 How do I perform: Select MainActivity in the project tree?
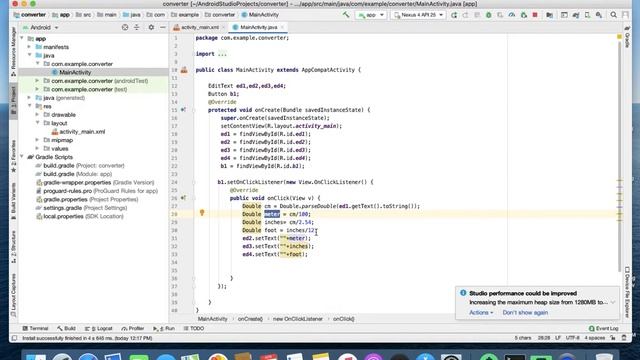tap(75, 72)
